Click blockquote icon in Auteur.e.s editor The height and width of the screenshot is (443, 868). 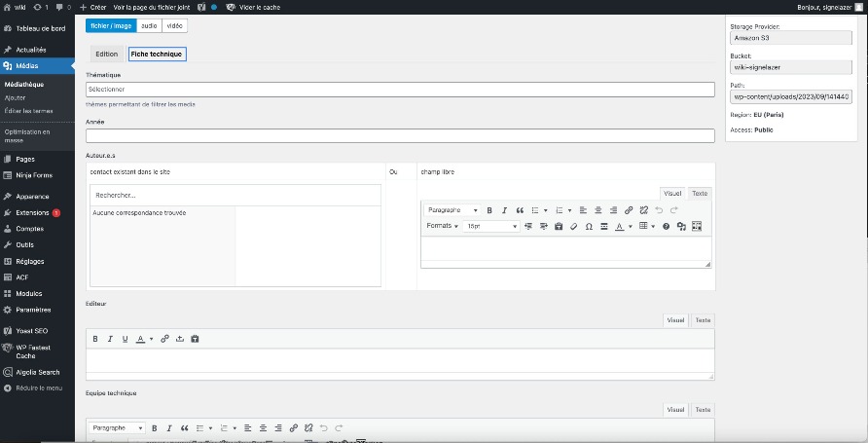point(520,210)
